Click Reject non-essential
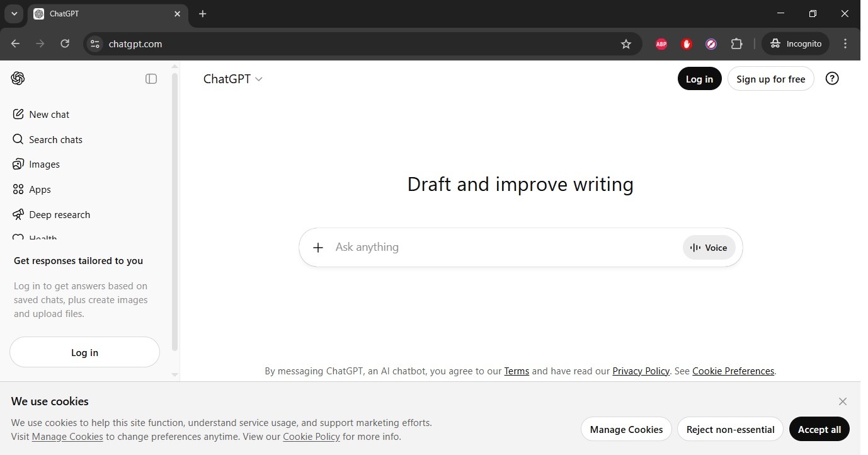This screenshot has width=868, height=455. (730, 429)
